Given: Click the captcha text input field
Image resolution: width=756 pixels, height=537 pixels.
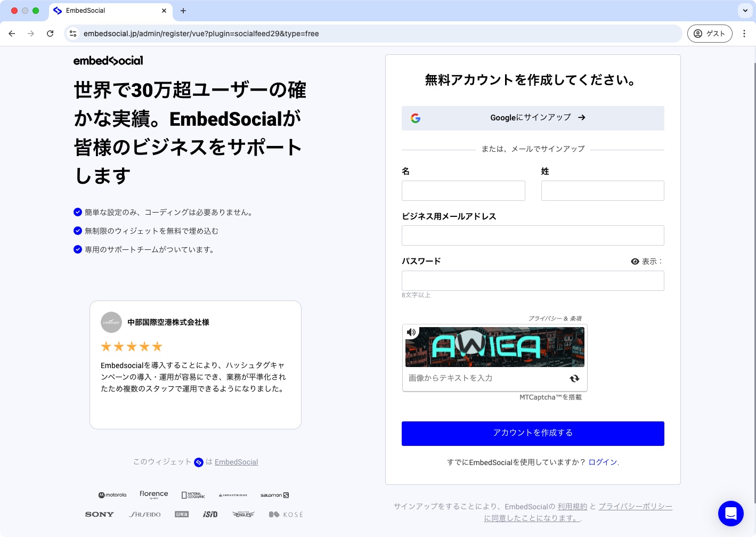Looking at the screenshot, I should coord(485,378).
